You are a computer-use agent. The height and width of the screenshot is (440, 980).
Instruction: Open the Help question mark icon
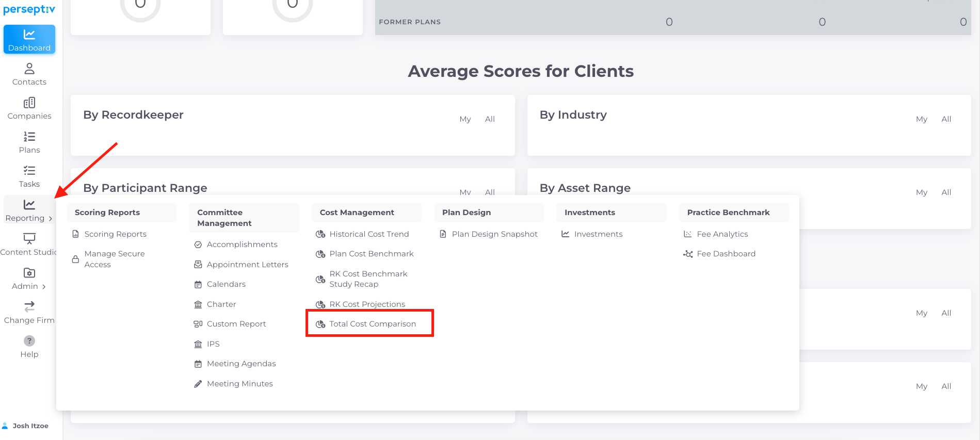click(x=29, y=341)
